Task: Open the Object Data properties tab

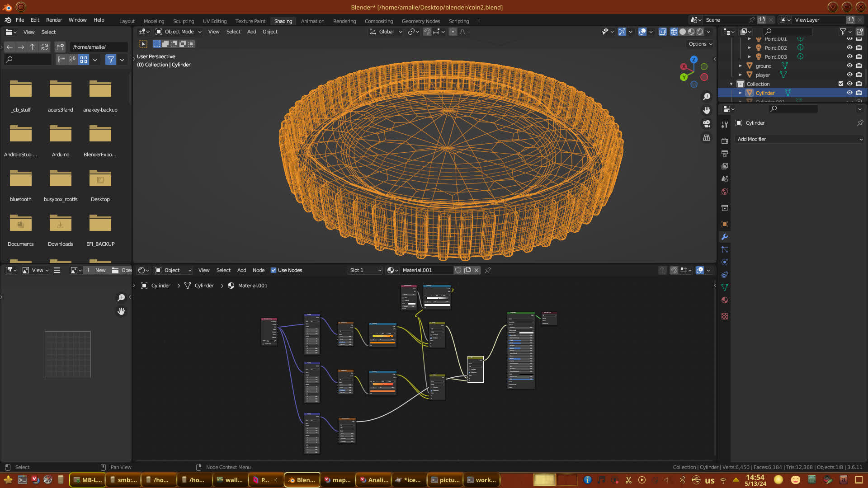Action: tap(725, 287)
